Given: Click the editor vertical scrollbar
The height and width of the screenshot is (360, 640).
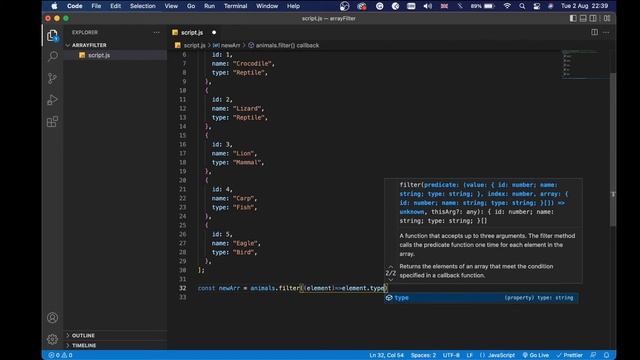Looking at the screenshot, I should [x=613, y=149].
